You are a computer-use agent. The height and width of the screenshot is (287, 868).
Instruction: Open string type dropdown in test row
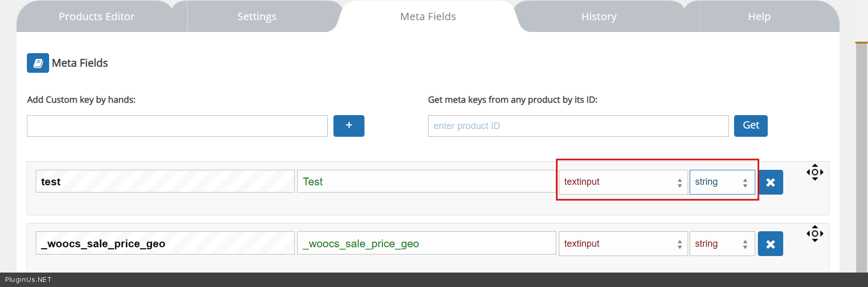[x=722, y=182]
